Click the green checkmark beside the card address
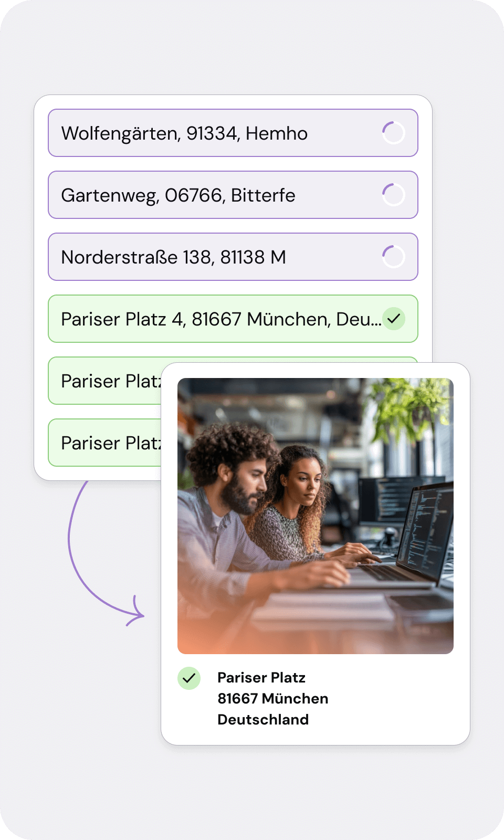The image size is (504, 840). [x=189, y=678]
